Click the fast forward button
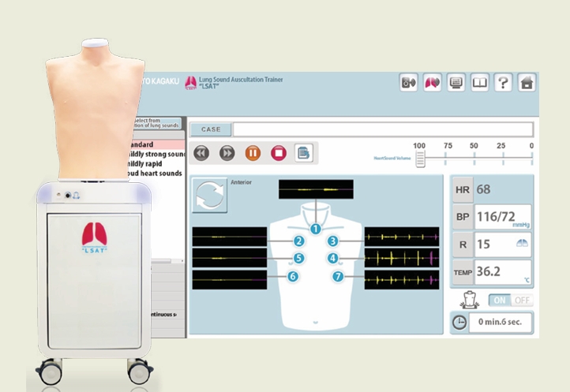This screenshot has width=570, height=392. 227,153
